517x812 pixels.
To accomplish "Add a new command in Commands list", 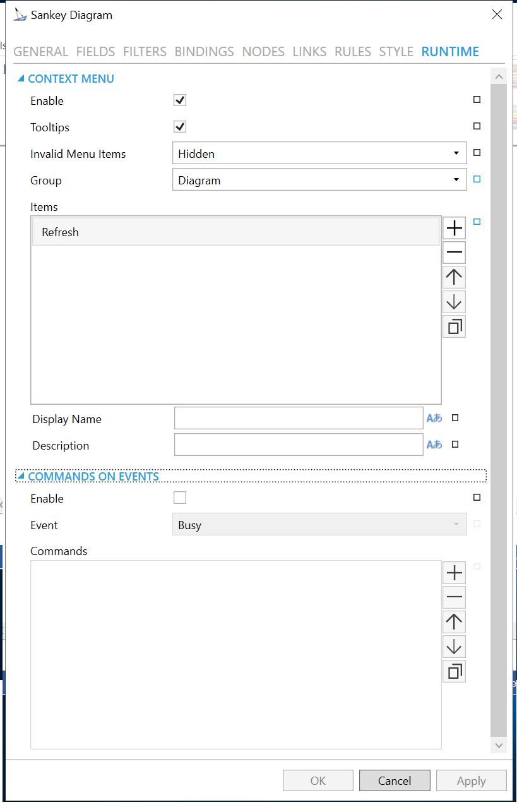I will coord(454,573).
